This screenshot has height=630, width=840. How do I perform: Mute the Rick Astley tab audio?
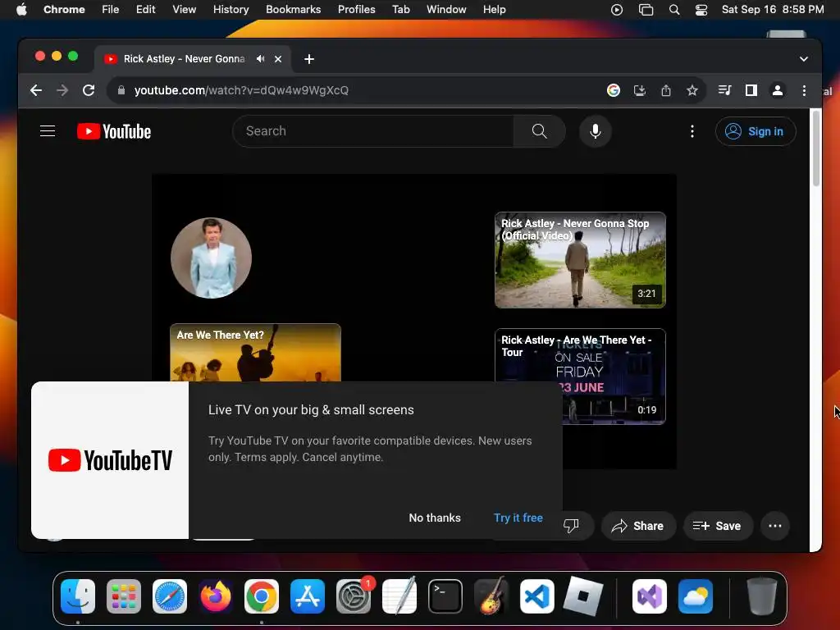tap(260, 59)
